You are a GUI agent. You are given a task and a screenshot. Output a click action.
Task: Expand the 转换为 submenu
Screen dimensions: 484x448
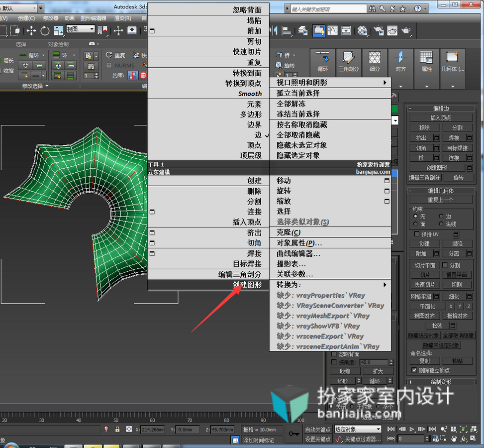click(x=330, y=285)
